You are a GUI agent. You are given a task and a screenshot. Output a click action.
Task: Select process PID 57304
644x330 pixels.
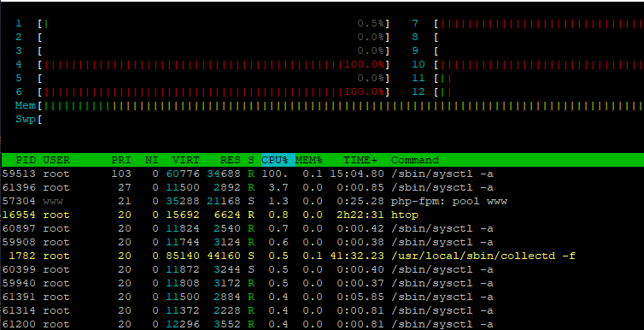click(323, 201)
